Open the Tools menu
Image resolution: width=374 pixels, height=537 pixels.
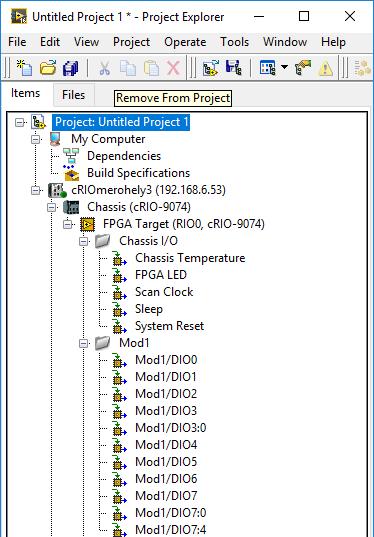235,42
